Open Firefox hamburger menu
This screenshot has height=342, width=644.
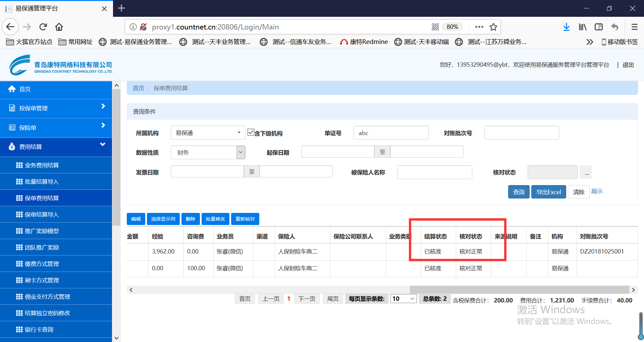point(634,27)
